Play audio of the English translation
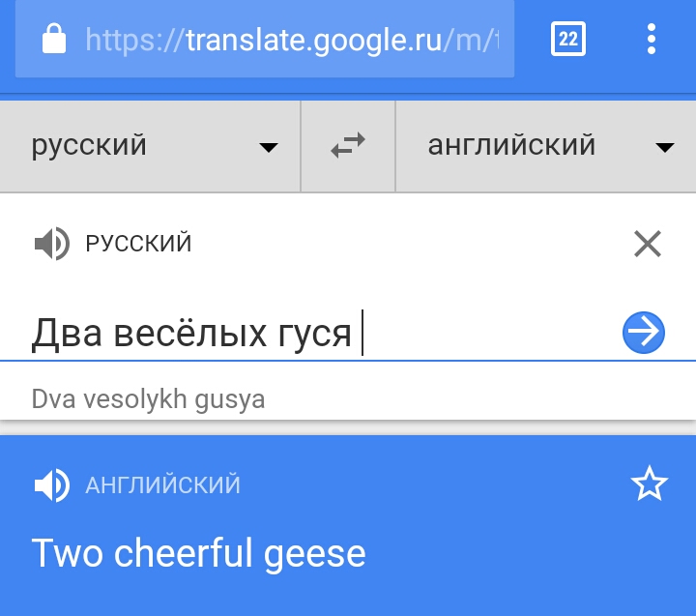This screenshot has width=696, height=616. pyautogui.click(x=51, y=485)
